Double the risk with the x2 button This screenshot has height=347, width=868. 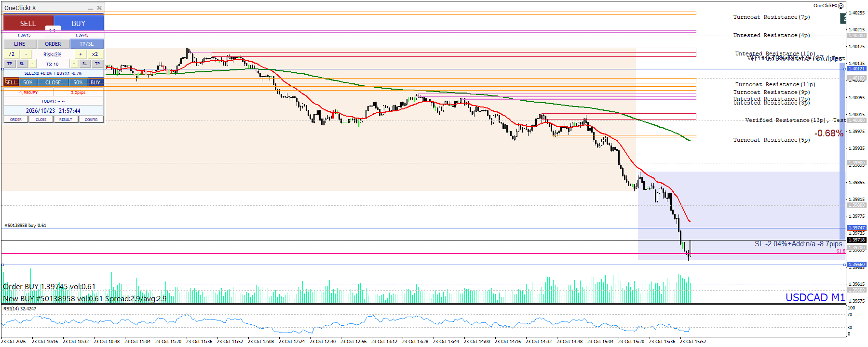click(x=95, y=54)
